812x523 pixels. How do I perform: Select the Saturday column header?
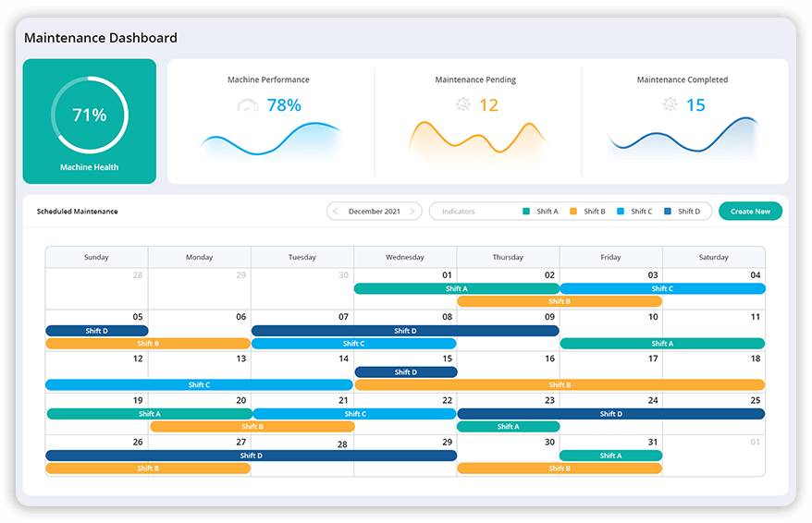click(713, 257)
